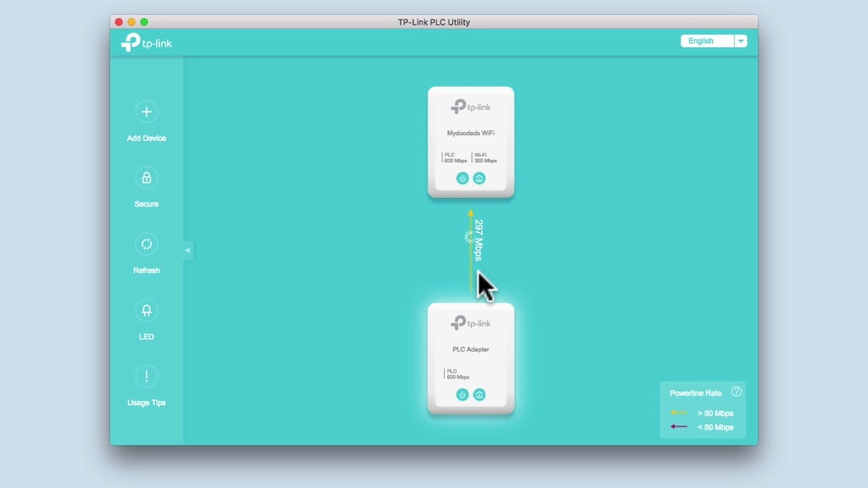Click home icon on Mydoodads WiFi device
This screenshot has height=488, width=868.
[479, 178]
